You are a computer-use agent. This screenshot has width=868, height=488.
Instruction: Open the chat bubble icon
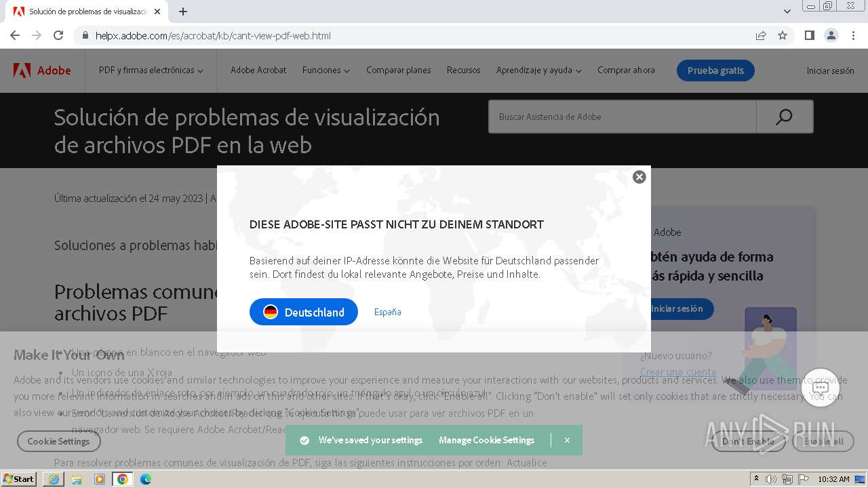821,388
